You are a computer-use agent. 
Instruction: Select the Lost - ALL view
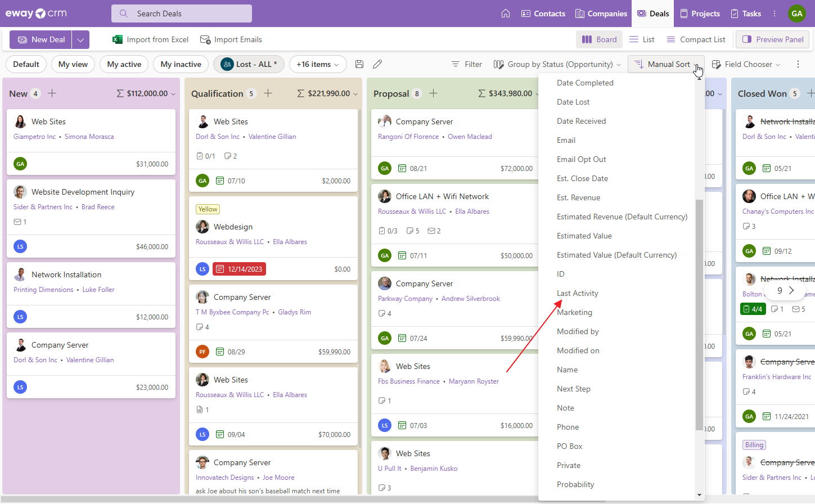249,64
